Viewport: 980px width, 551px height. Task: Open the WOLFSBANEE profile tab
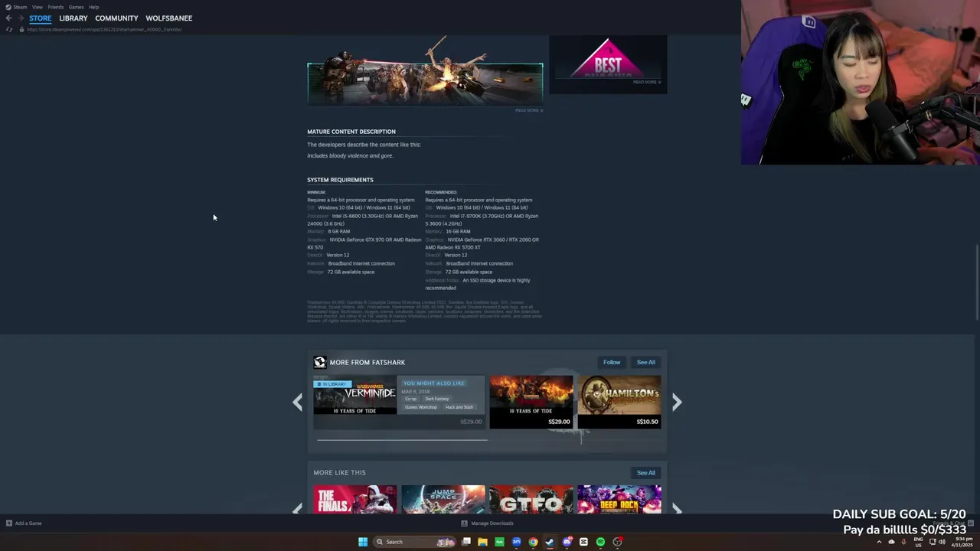(x=169, y=18)
